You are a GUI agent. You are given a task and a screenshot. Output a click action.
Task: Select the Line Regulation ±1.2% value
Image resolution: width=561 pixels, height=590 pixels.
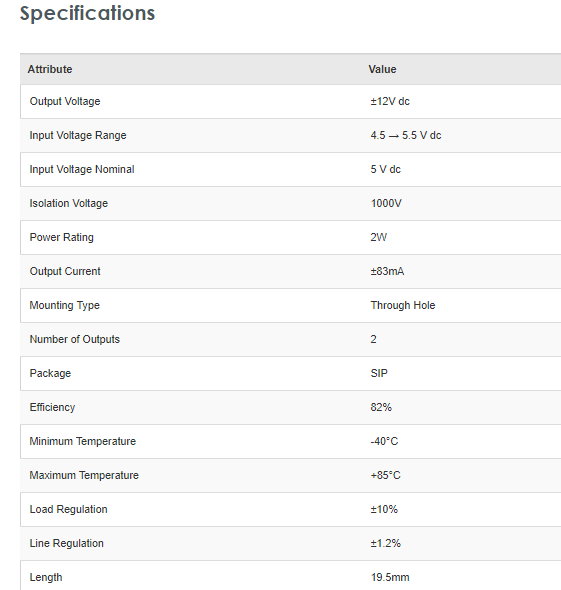point(386,543)
